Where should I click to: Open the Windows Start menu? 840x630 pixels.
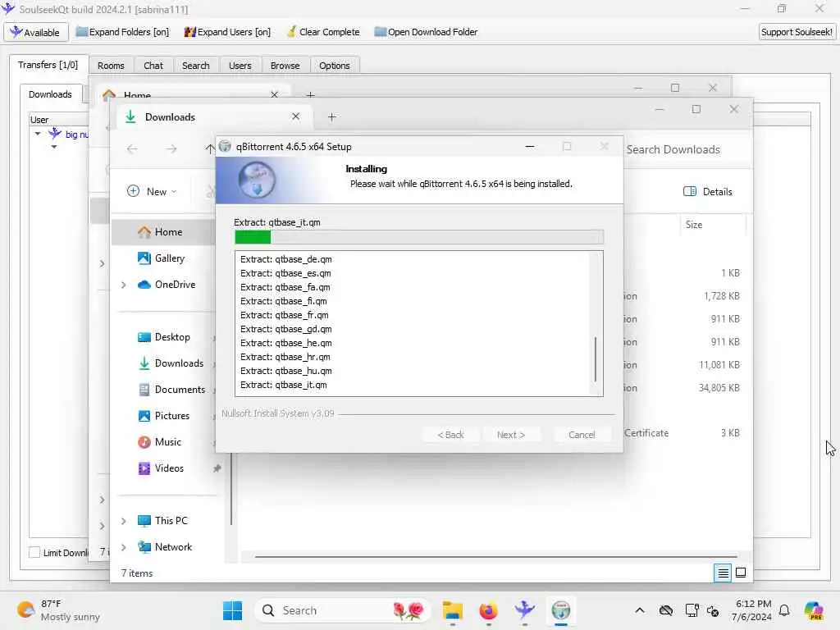232,610
